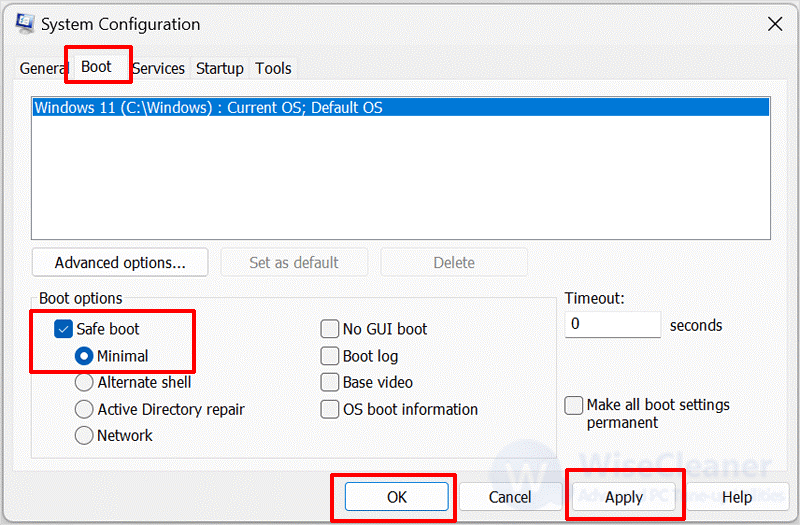This screenshot has width=800, height=525.
Task: Check Make all boot settings permanent
Action: [x=574, y=406]
